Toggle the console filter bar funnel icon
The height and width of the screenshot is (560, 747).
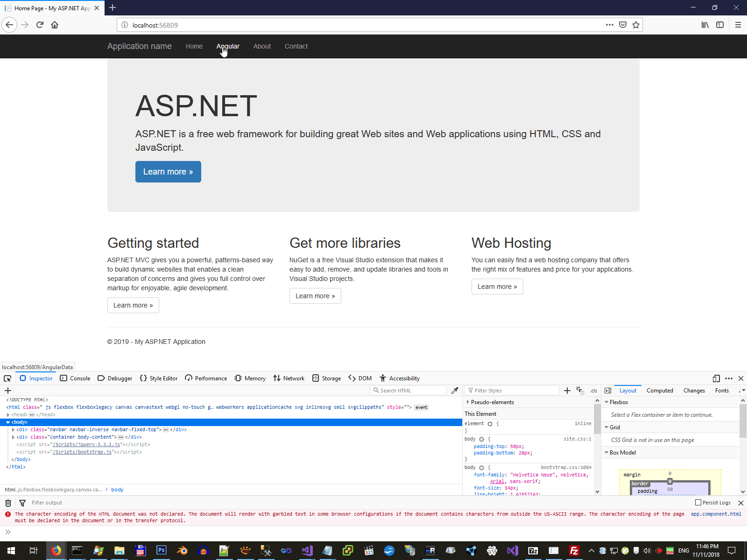click(22, 503)
